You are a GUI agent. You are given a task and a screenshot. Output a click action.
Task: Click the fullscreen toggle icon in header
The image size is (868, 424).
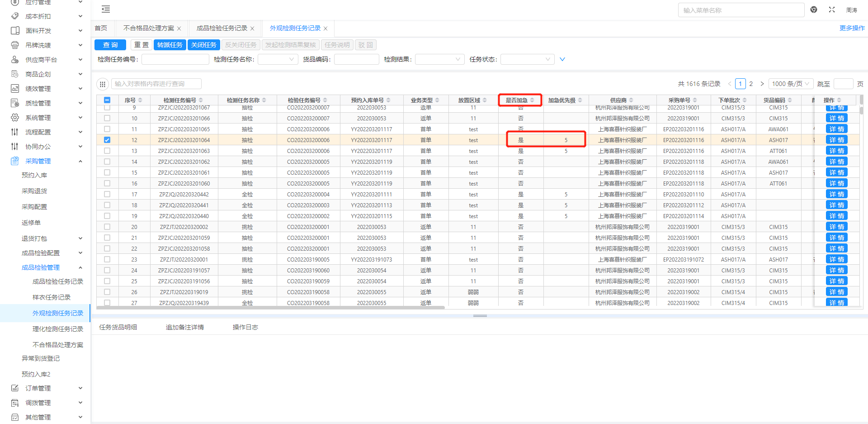[x=831, y=10]
